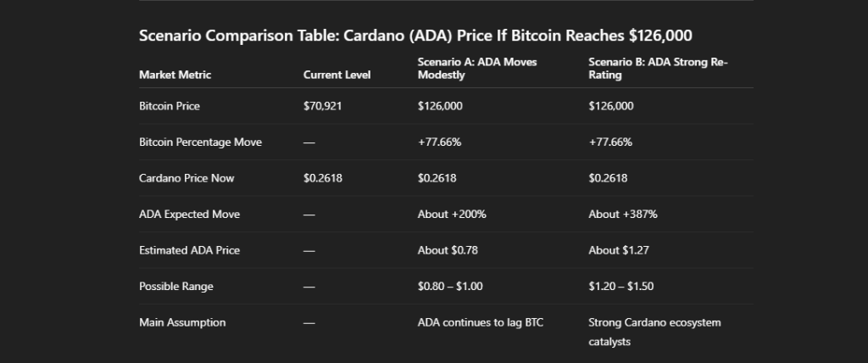Click the Scenario Comparison Table heading
Image resolution: width=868 pixels, height=363 pixels.
tap(415, 36)
